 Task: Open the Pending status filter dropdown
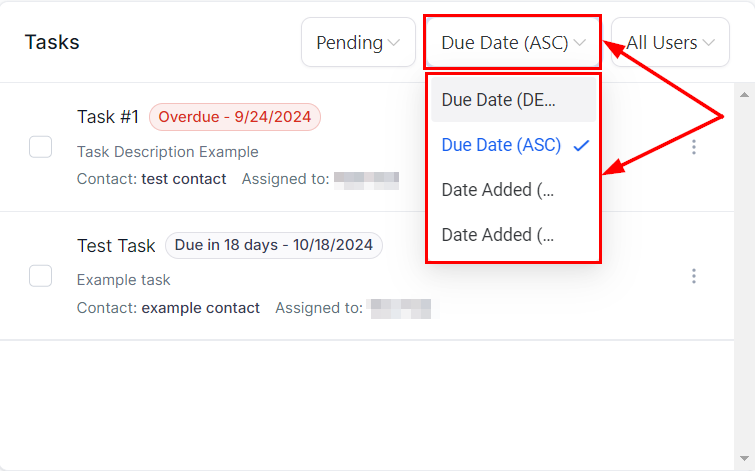coord(358,43)
